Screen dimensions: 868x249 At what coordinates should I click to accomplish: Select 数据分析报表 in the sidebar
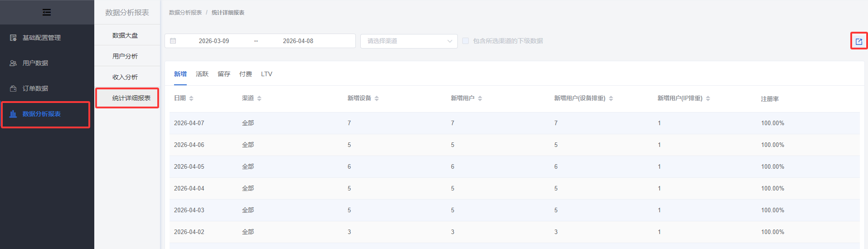[x=47, y=114]
